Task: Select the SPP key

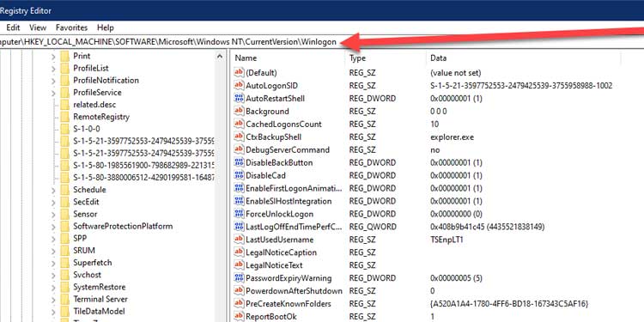Action: click(80, 238)
